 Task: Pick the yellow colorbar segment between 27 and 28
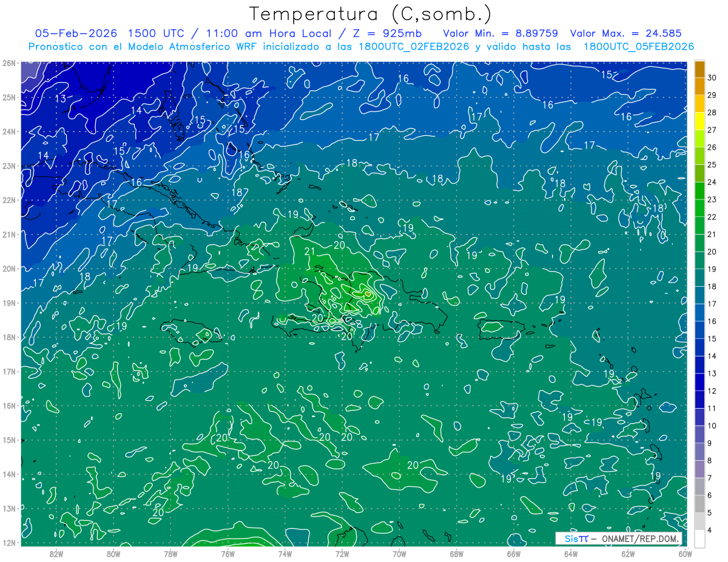(699, 121)
